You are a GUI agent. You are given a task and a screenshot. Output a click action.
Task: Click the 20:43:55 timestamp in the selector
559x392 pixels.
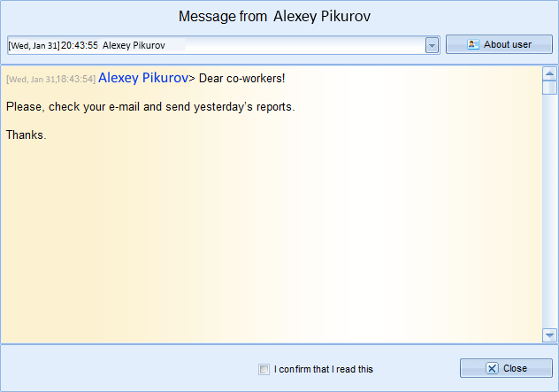(x=79, y=45)
